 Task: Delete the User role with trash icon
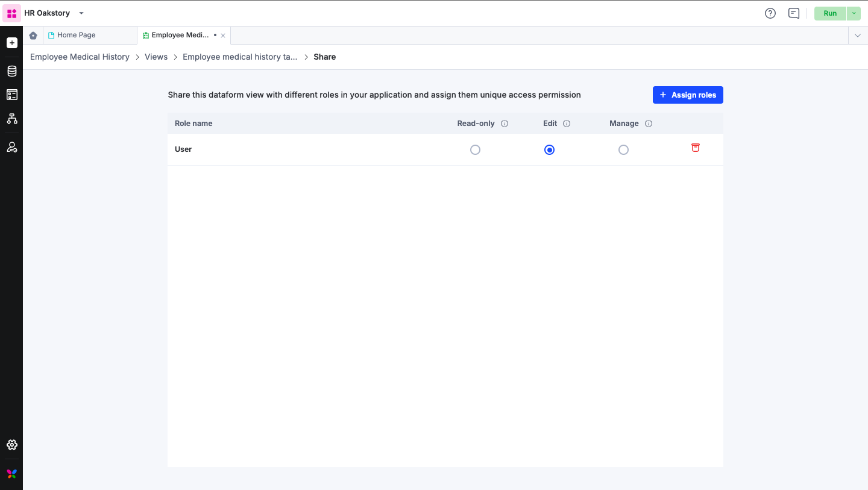696,148
